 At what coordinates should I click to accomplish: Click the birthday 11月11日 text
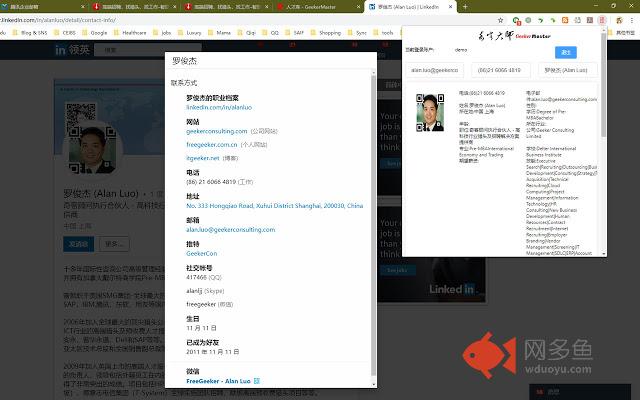click(201, 328)
